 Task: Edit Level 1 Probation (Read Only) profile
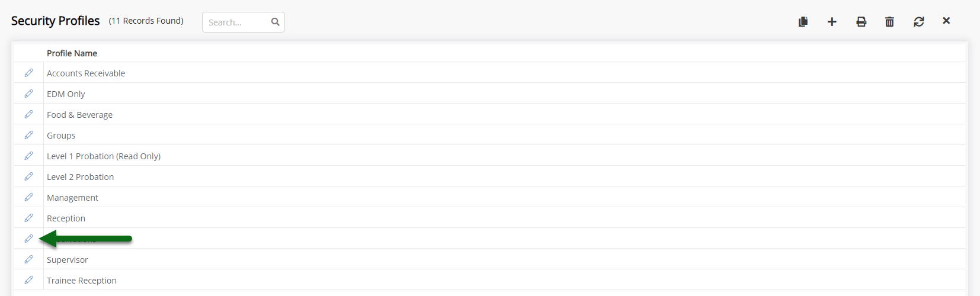[x=28, y=156]
